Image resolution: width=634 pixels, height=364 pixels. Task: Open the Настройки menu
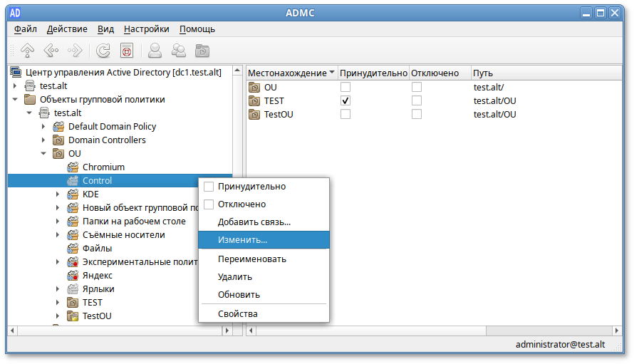click(x=146, y=29)
